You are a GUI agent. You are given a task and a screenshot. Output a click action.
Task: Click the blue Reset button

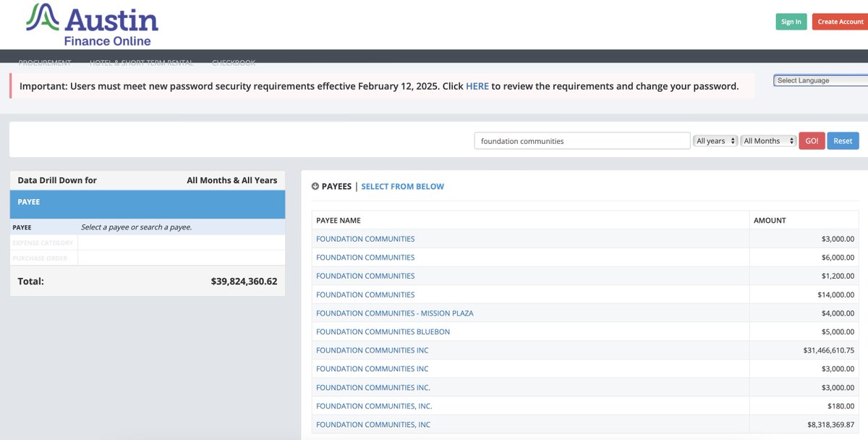pyautogui.click(x=843, y=141)
